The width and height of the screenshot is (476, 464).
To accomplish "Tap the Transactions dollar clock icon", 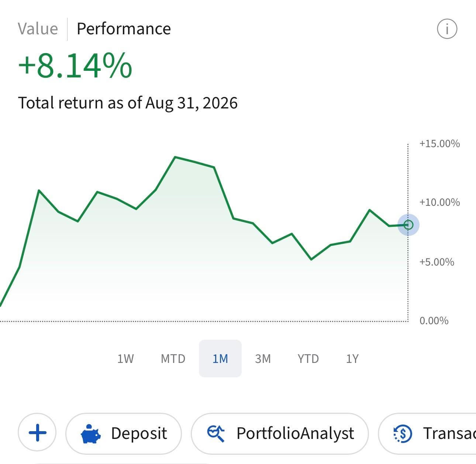I will (x=403, y=433).
